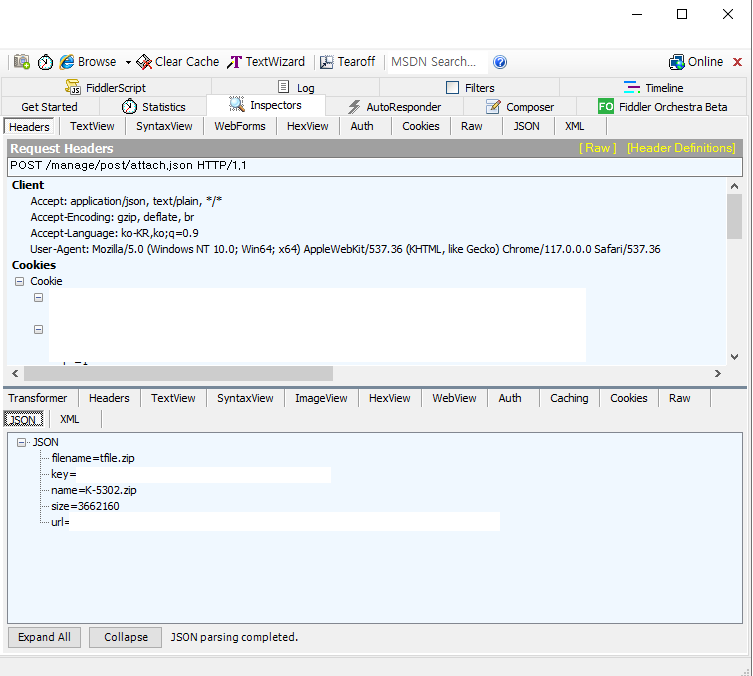Click Clear Cache in the toolbar
Screen dimensions: 753x676
coord(178,62)
